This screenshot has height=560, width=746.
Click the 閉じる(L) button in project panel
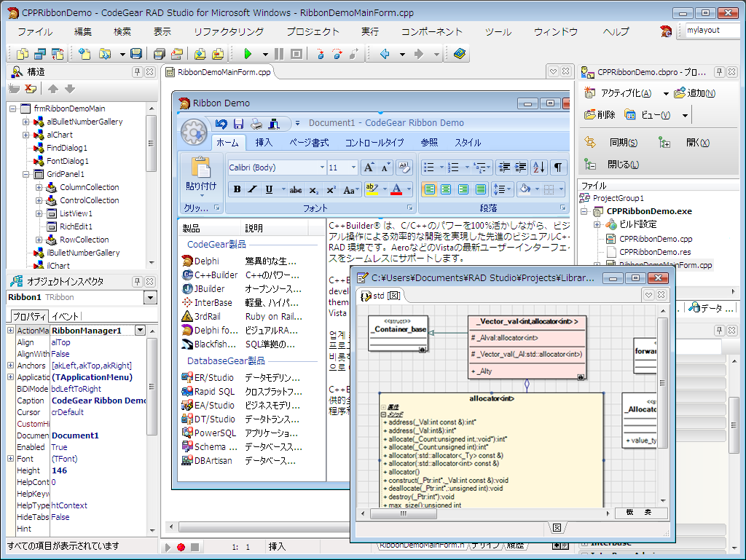(612, 165)
